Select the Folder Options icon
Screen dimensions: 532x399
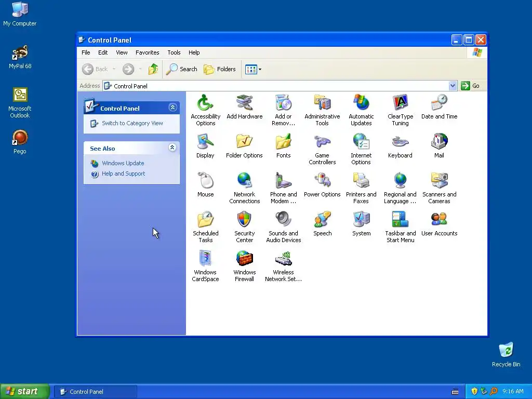[244, 142]
